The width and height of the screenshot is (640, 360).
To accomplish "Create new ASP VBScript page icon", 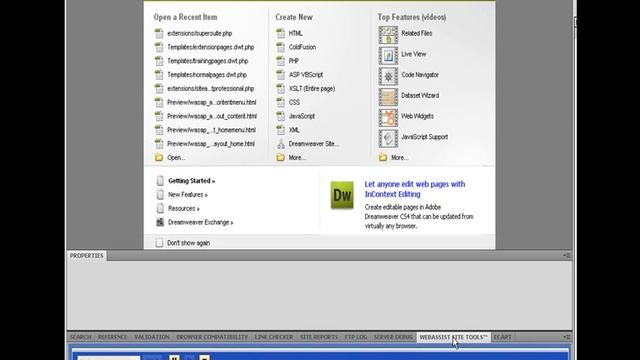I will [x=280, y=75].
